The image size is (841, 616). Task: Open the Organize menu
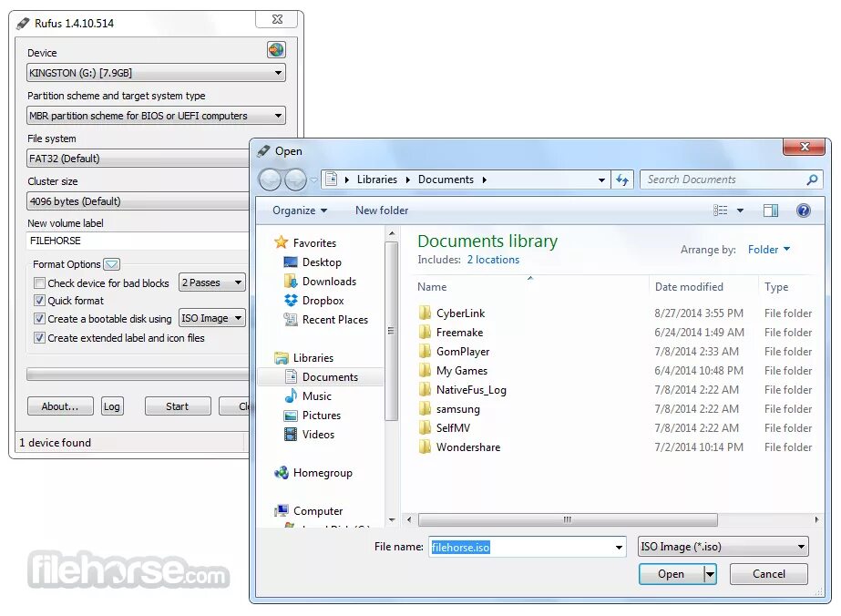click(299, 210)
